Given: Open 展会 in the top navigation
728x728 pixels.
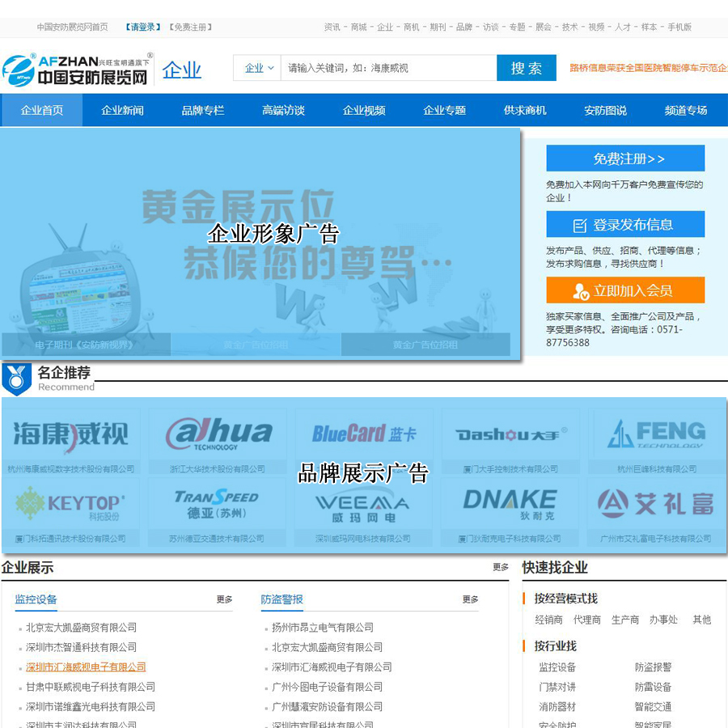Looking at the screenshot, I should (544, 27).
